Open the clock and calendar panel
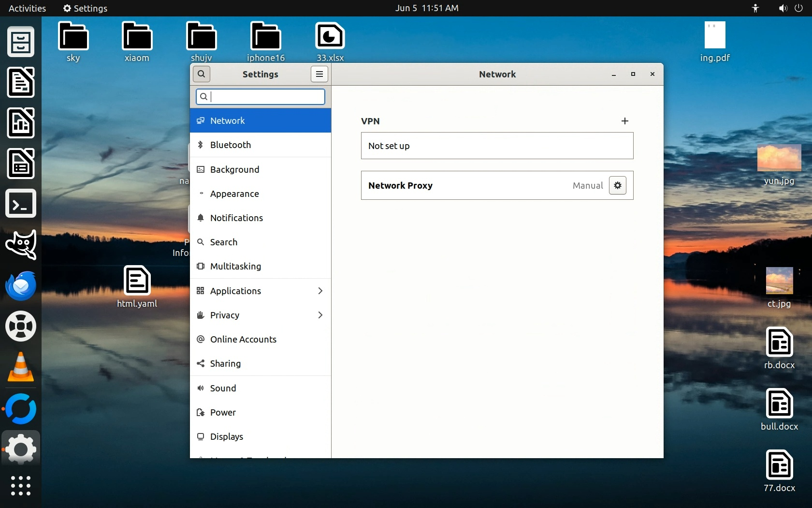This screenshot has height=508, width=812. pyautogui.click(x=426, y=8)
